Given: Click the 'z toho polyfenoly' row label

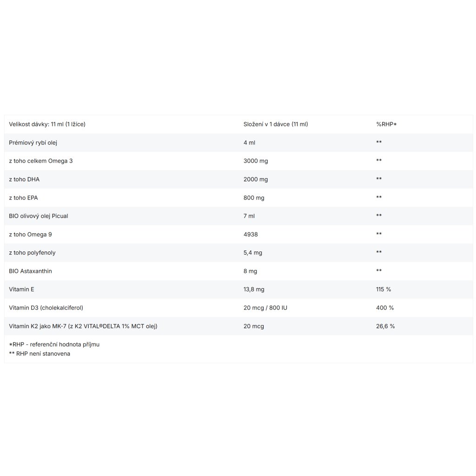Looking at the screenshot, I should pos(33,252).
